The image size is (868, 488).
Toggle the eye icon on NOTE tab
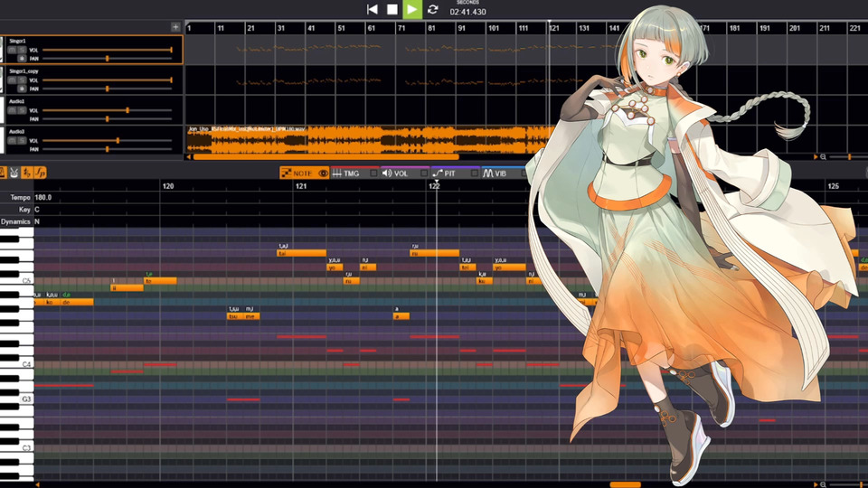click(324, 174)
